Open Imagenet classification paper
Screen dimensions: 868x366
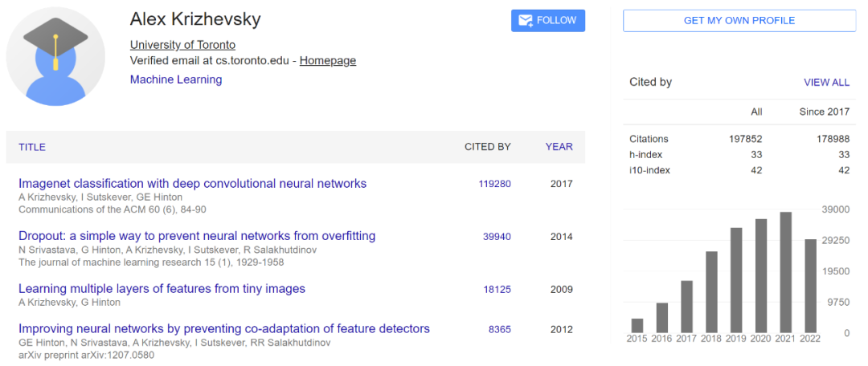coord(192,184)
